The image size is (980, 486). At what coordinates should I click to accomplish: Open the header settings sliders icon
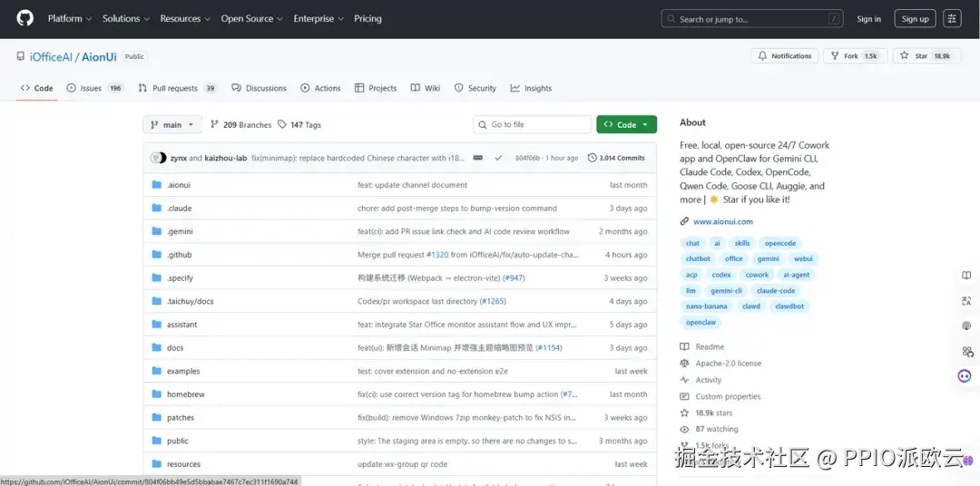[x=952, y=19]
